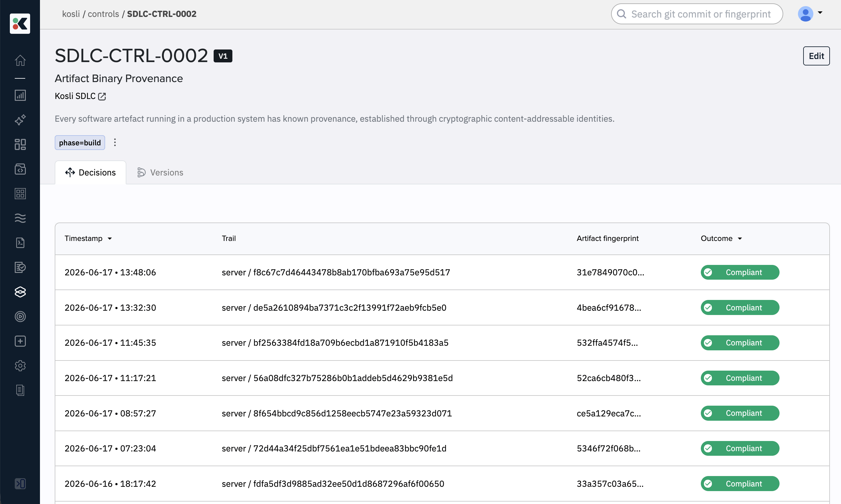The height and width of the screenshot is (504, 841).
Task: Open the stacked layers controls icon
Action: [x=20, y=292]
